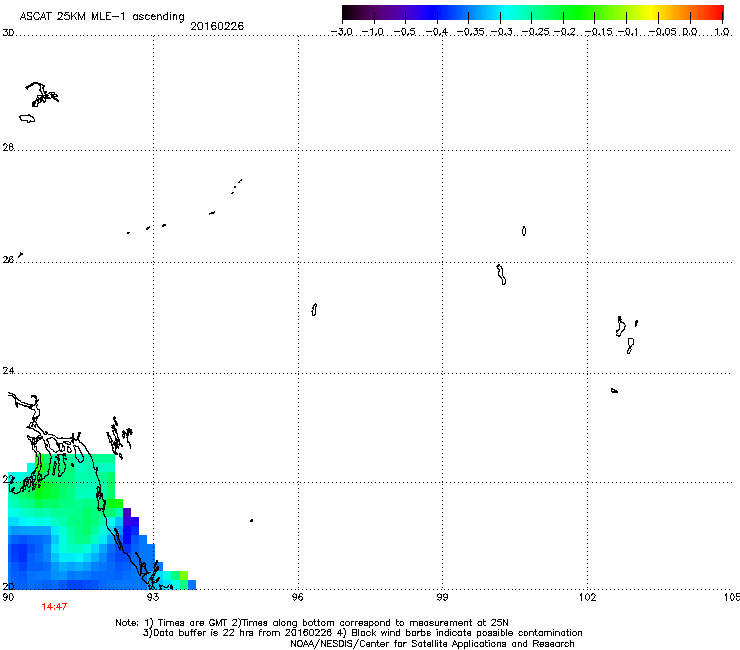Pick the red end of the color bar
The height and width of the screenshot is (650, 740).
(x=717, y=13)
